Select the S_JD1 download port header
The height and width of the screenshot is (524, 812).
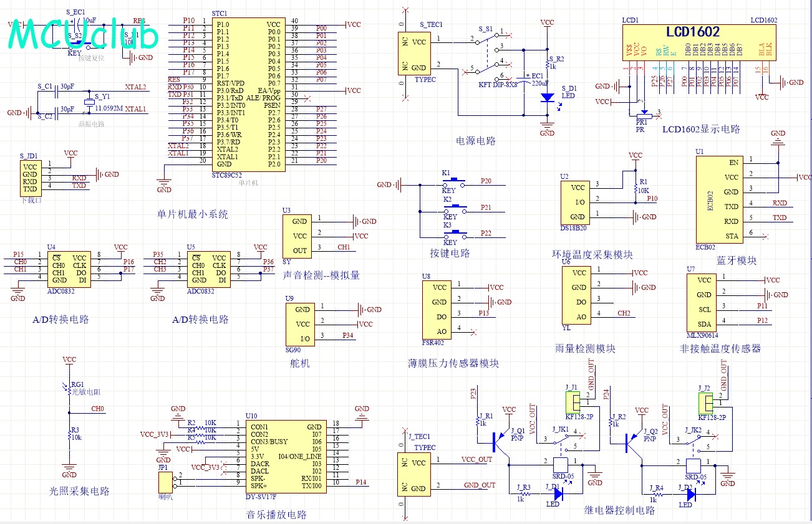(x=30, y=178)
